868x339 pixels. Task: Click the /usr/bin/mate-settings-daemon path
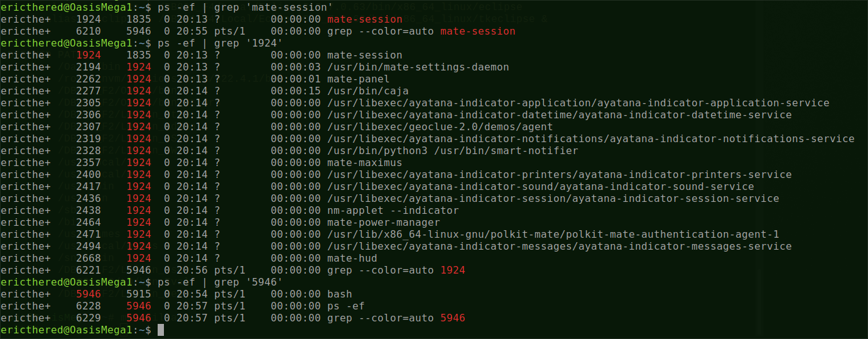[x=418, y=67]
